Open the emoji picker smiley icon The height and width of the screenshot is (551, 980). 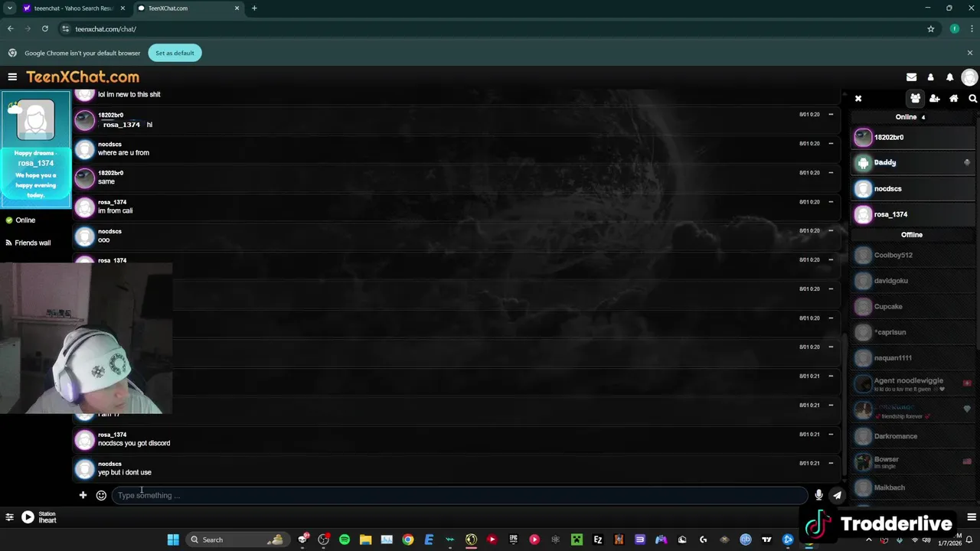101,495
